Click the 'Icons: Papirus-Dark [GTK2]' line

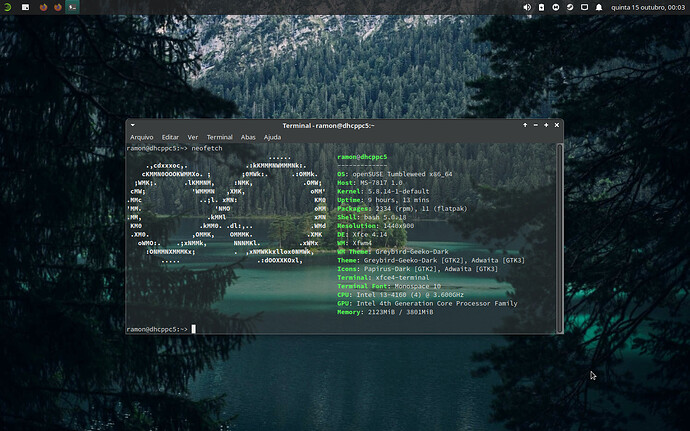417,269
